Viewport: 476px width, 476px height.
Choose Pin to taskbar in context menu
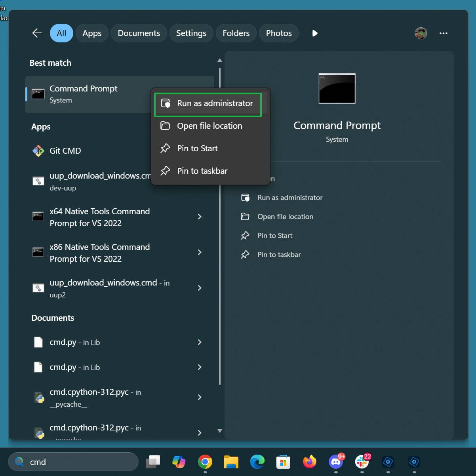(x=202, y=171)
